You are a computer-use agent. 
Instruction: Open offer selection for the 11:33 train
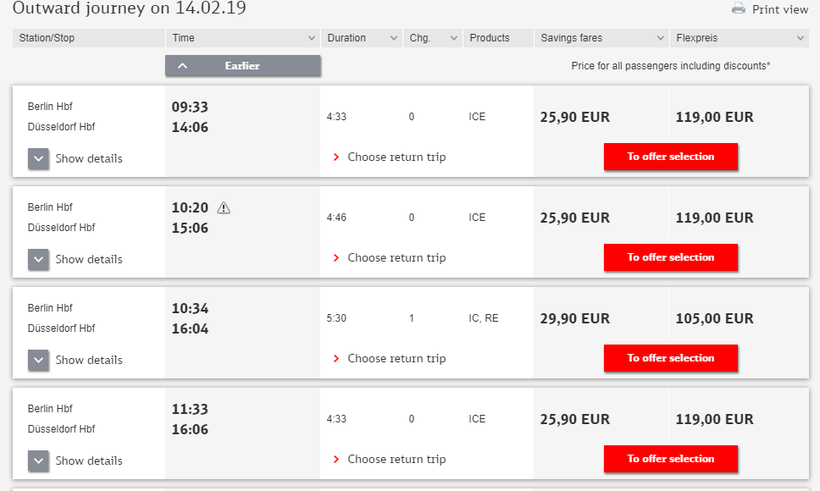pos(671,459)
